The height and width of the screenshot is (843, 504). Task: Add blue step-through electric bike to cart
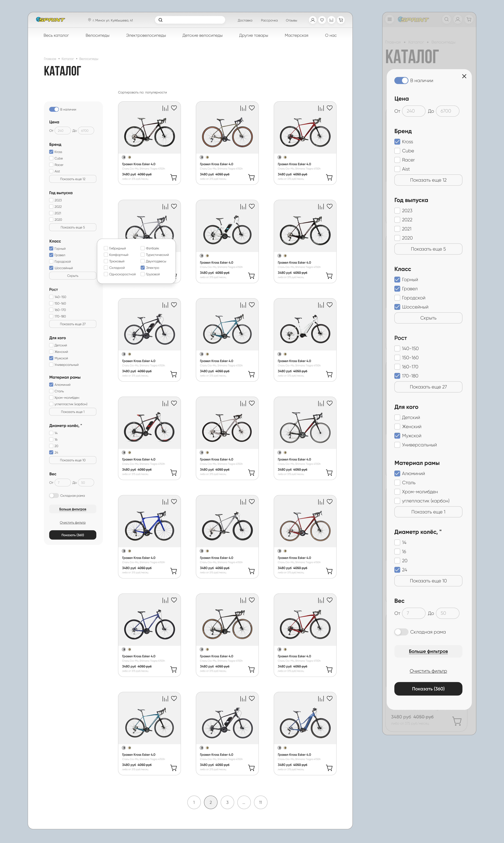[x=329, y=768]
